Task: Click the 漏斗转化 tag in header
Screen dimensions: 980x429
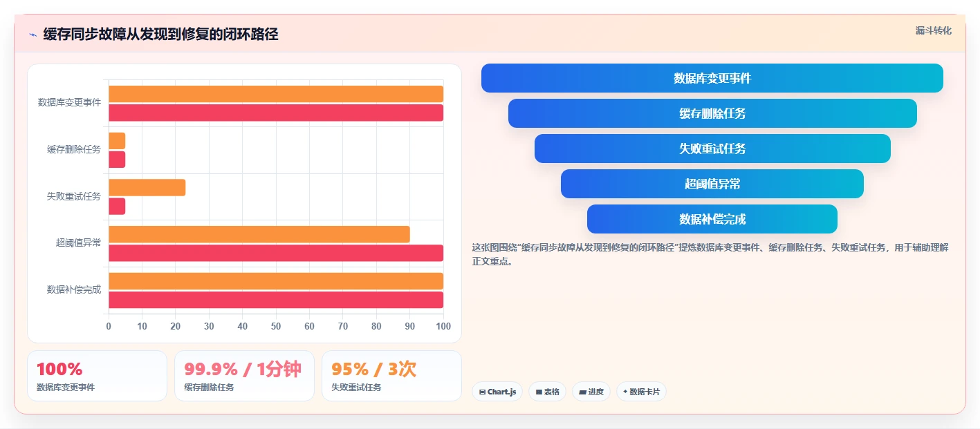Action: point(933,30)
